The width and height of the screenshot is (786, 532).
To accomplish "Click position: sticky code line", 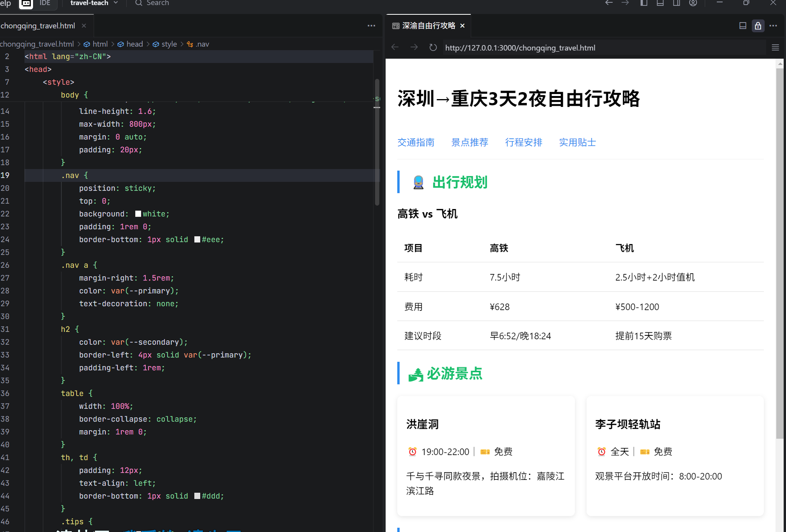I will click(x=117, y=188).
